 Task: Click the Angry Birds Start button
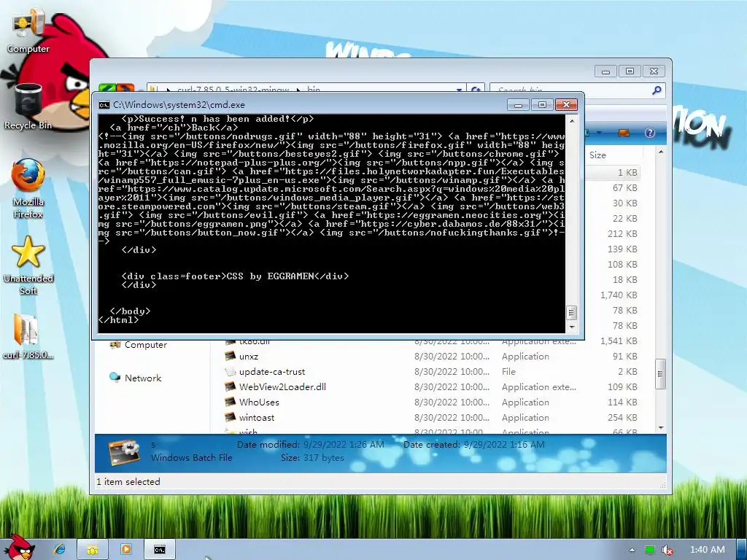pos(19,548)
